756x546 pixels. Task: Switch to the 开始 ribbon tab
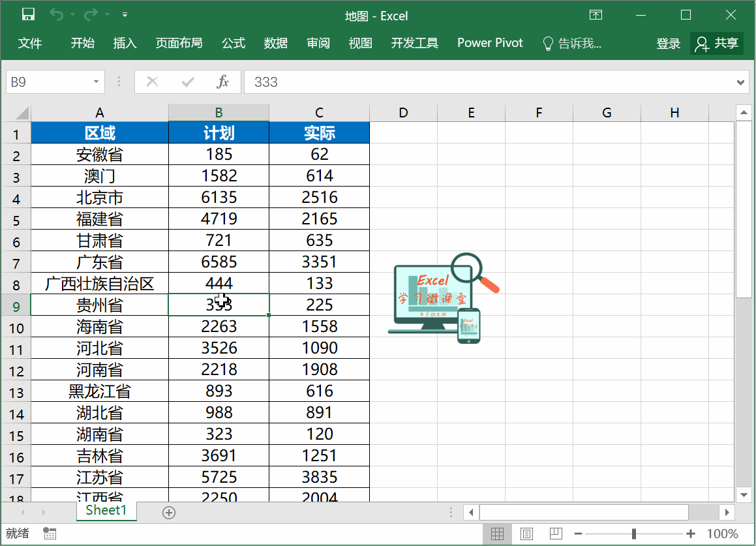(x=82, y=44)
